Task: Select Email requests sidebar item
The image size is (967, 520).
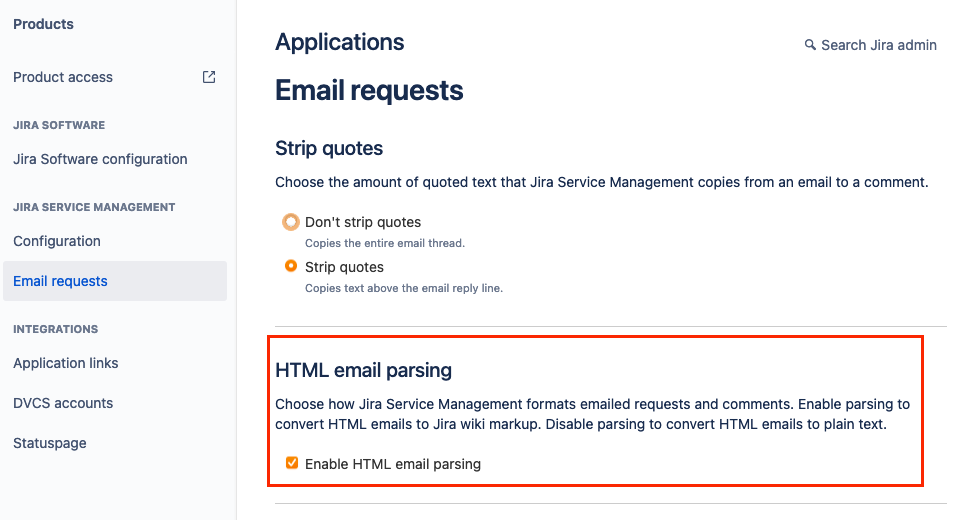Action: coord(115,281)
